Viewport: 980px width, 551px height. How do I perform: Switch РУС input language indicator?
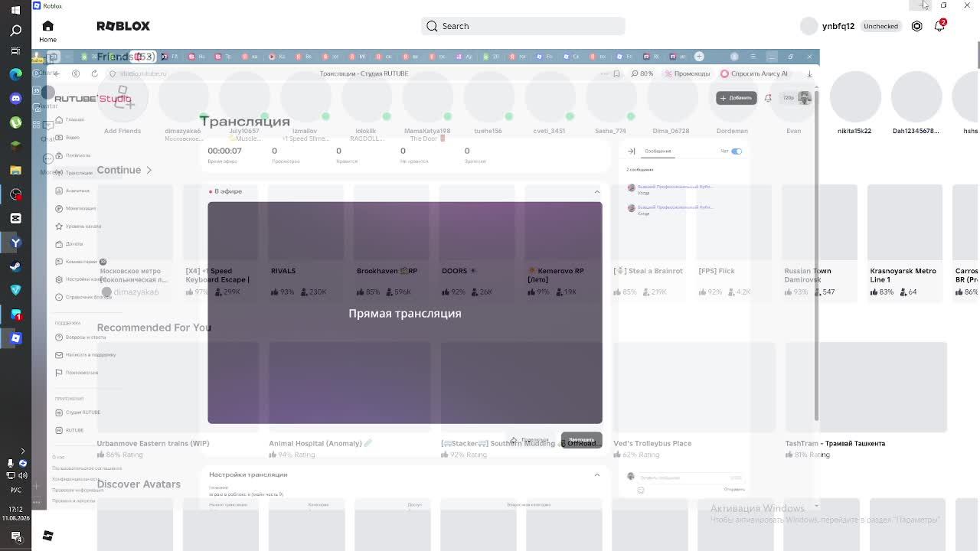[x=15, y=489]
